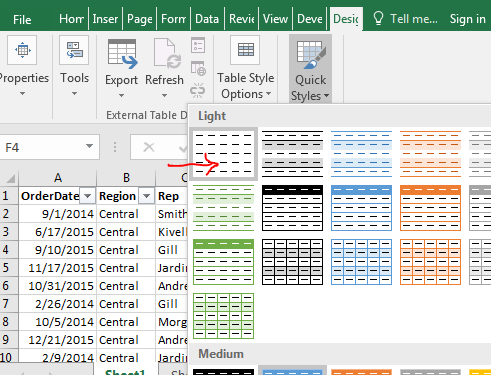Switch to the Formulas ribbon tab
This screenshot has width=491, height=375.
(x=174, y=19)
